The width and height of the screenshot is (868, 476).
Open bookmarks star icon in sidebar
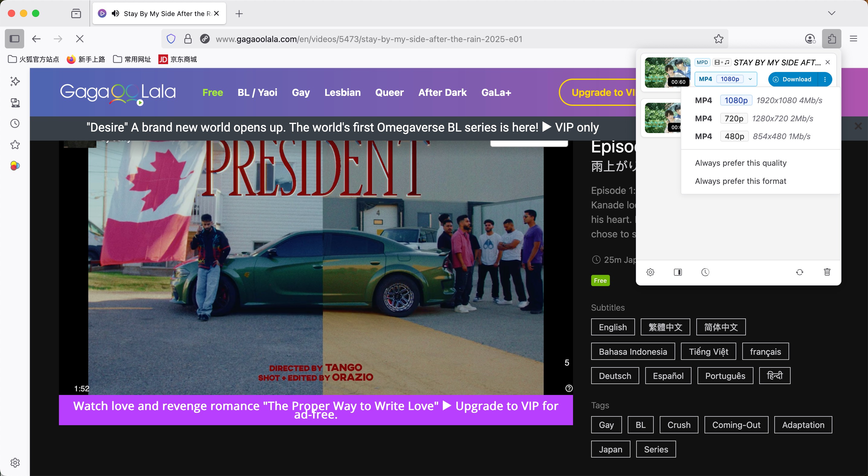coord(15,145)
